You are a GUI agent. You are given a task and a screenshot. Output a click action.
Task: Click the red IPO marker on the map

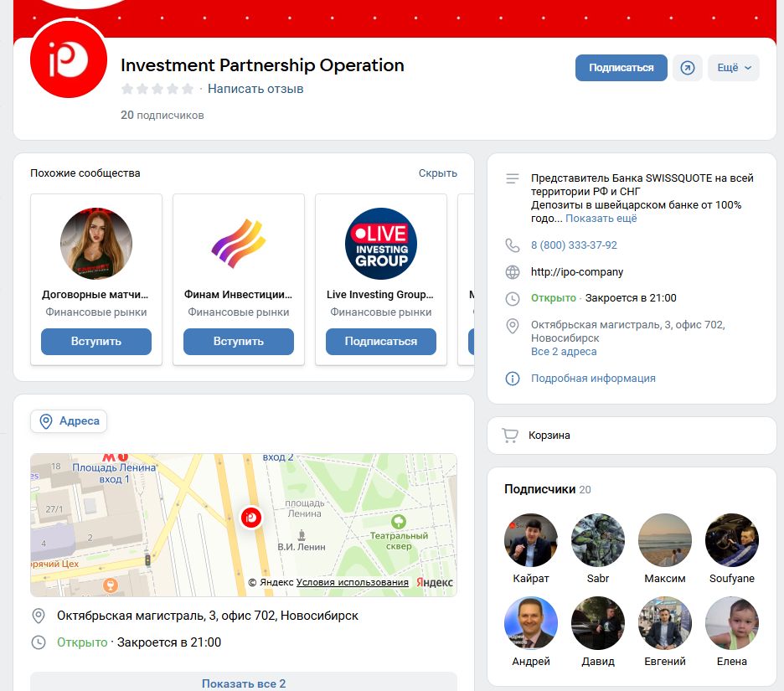coord(251,518)
